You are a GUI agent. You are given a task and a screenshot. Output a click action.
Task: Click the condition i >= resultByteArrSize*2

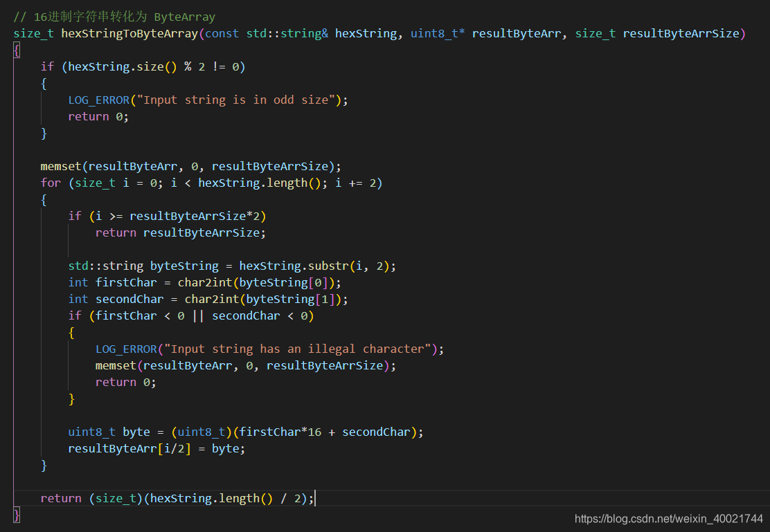(178, 217)
